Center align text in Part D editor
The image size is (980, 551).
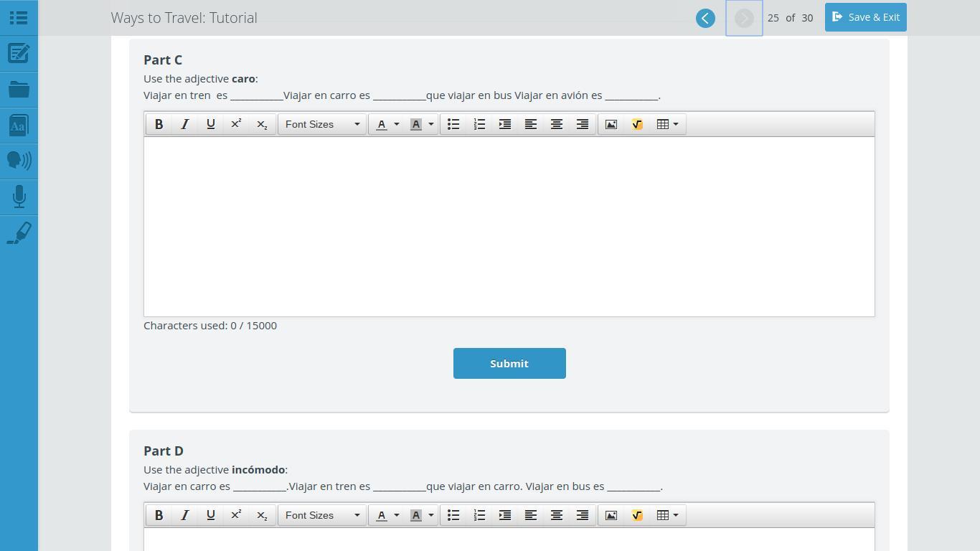pos(557,515)
